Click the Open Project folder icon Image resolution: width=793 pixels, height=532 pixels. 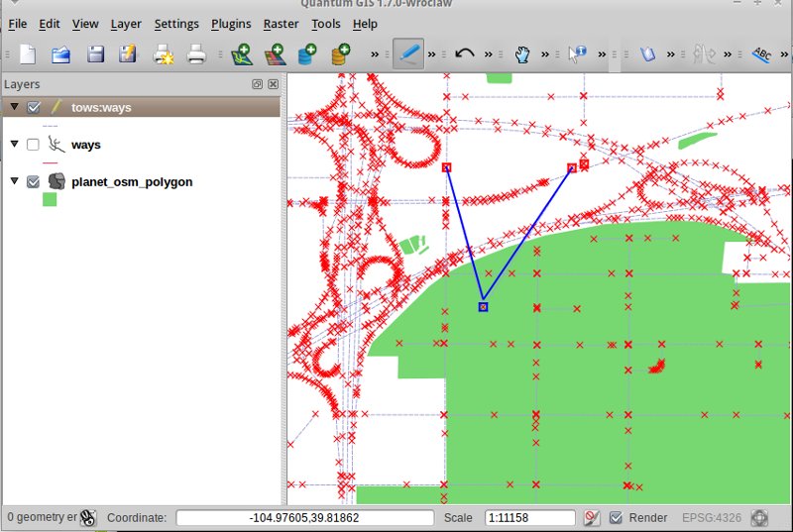pos(61,54)
